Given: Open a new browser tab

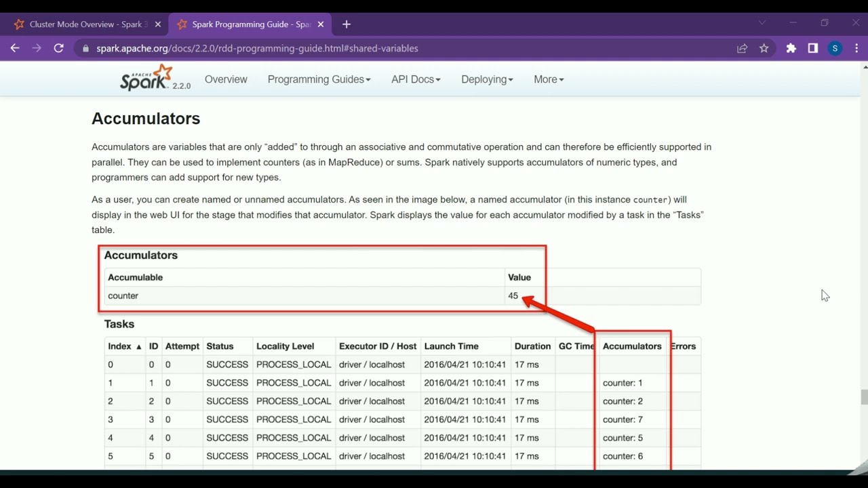Looking at the screenshot, I should [x=347, y=24].
